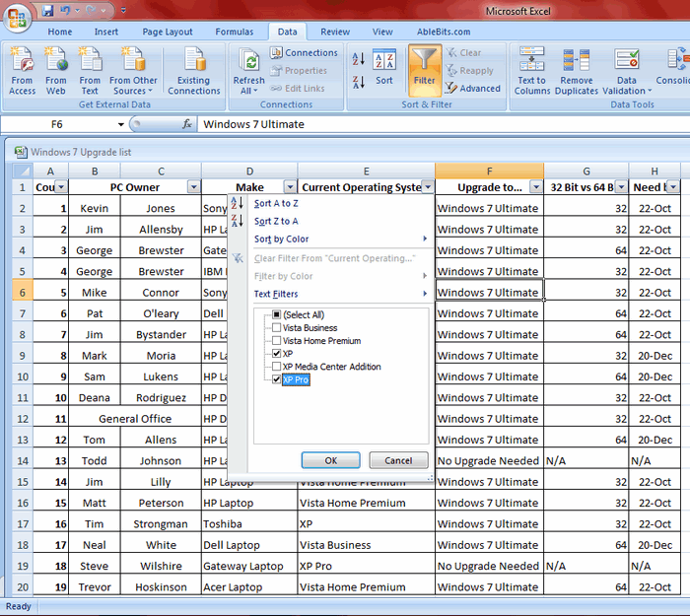Open PC Owner filter dropdown

coord(193,187)
